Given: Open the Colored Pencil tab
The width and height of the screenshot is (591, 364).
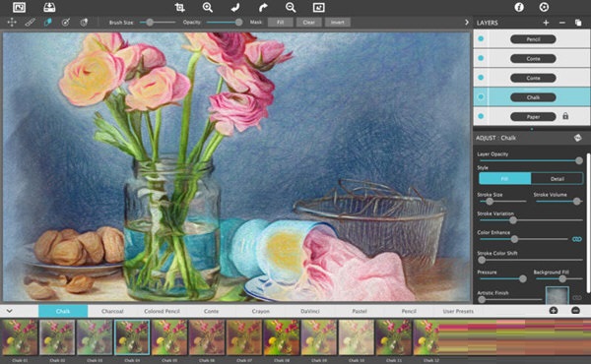Looking at the screenshot, I should tap(162, 311).
